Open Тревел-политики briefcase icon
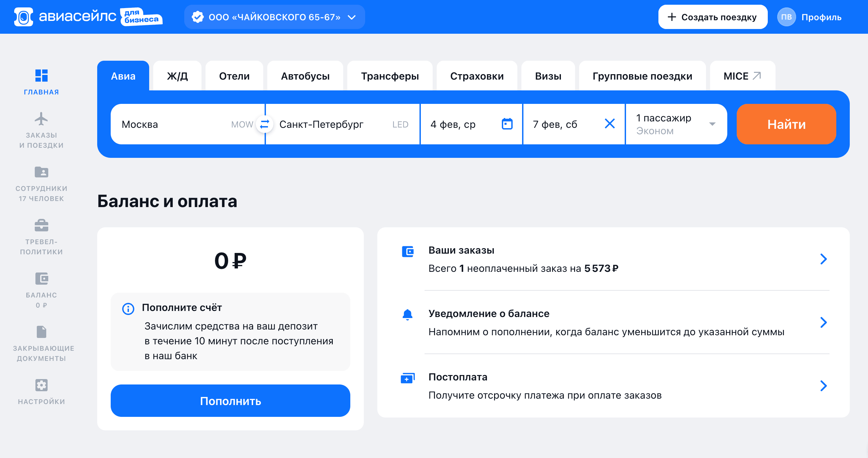The height and width of the screenshot is (458, 868). [42, 225]
